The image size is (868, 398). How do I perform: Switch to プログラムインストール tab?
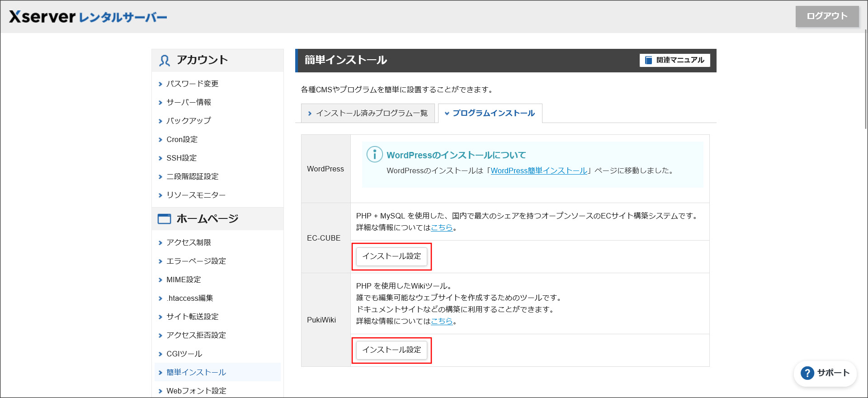[490, 113]
